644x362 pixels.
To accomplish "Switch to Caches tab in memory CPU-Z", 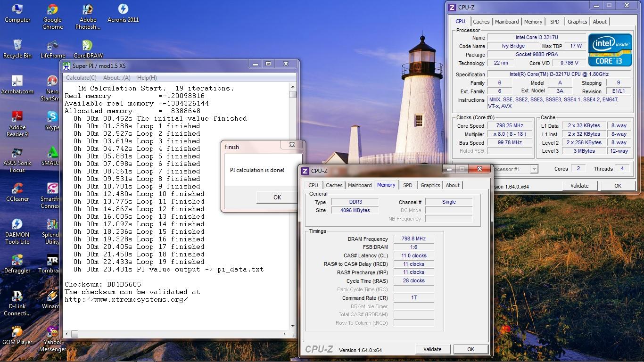I will [x=334, y=185].
